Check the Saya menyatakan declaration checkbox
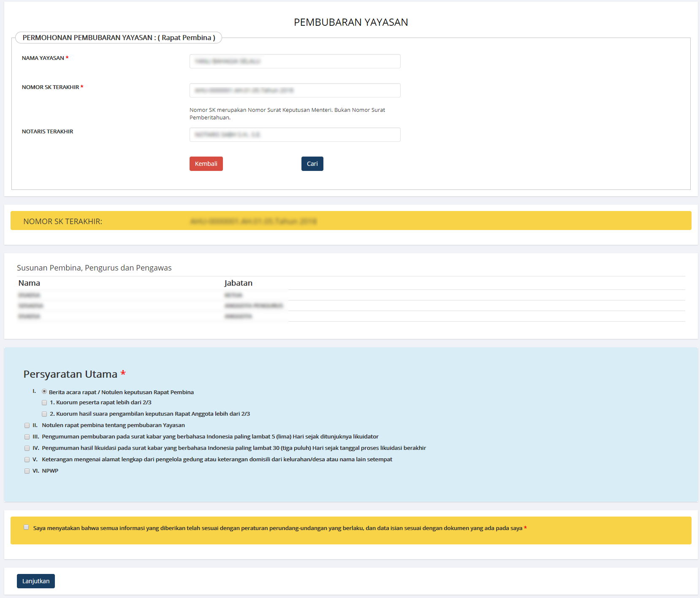Viewport: 700px width, 598px height. pos(26,528)
